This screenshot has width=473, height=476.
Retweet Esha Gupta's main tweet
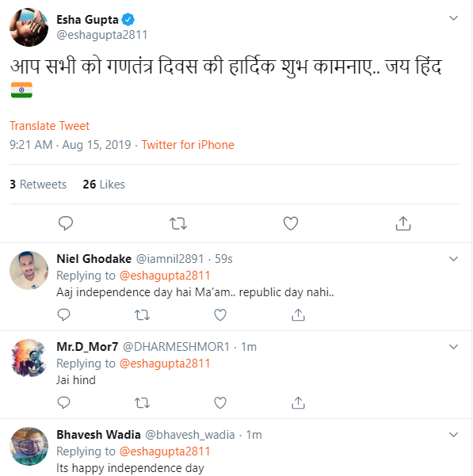click(178, 223)
